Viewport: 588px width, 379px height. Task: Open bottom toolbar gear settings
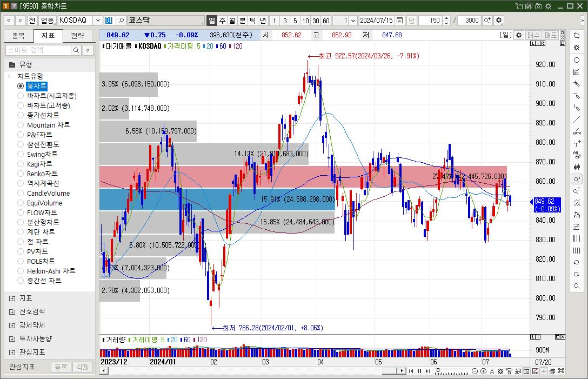500,371
